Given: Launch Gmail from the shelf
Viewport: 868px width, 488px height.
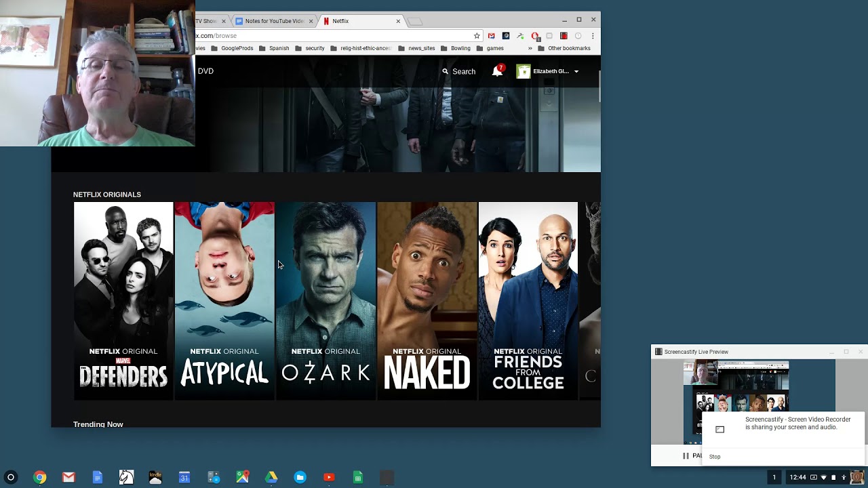Looking at the screenshot, I should click(68, 477).
